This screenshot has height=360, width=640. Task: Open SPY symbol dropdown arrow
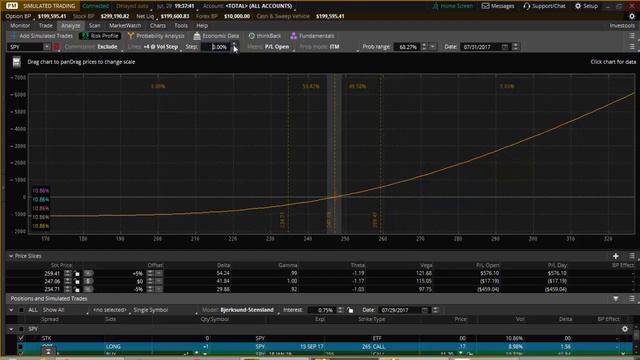point(46,47)
